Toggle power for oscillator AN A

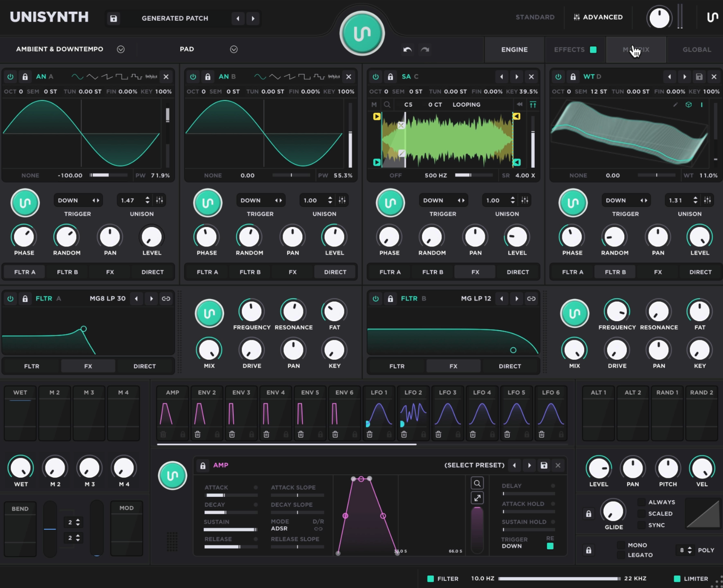10,77
